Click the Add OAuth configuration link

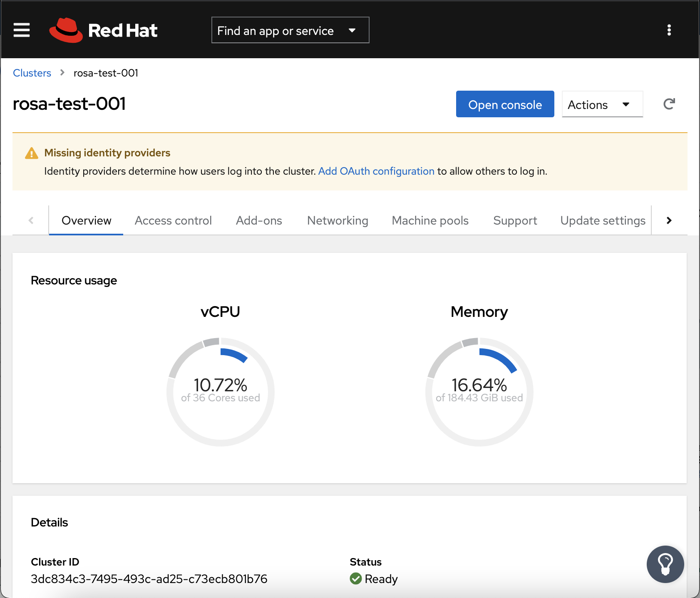pyautogui.click(x=376, y=171)
